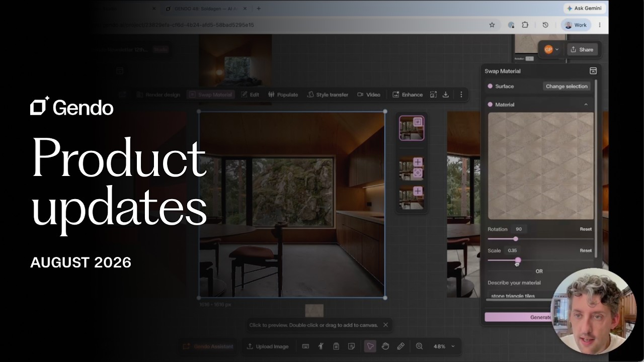
Task: Click the Upload Image button
Action: click(x=267, y=346)
